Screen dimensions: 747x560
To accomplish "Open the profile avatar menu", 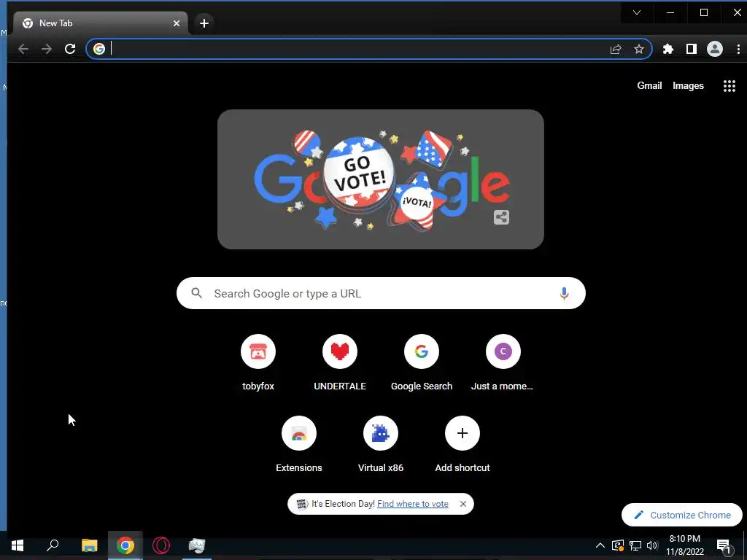I will (715, 49).
